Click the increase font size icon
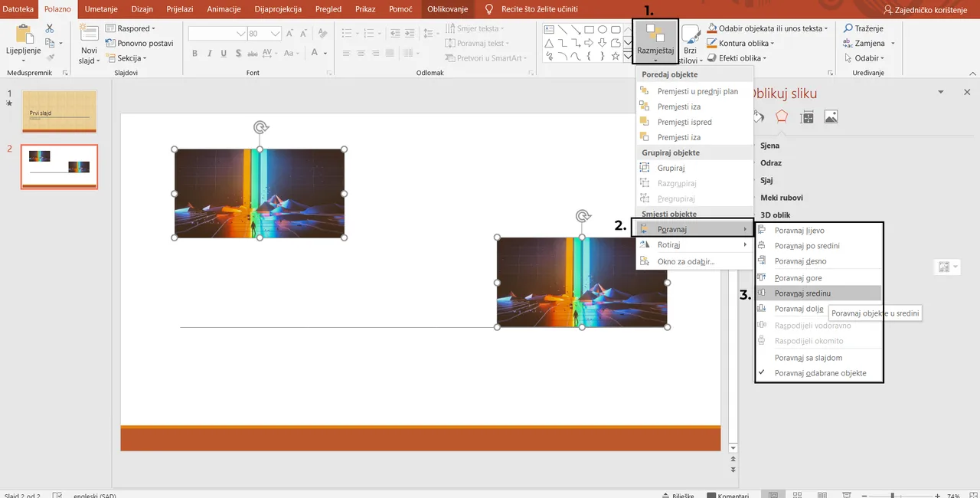 (x=291, y=34)
